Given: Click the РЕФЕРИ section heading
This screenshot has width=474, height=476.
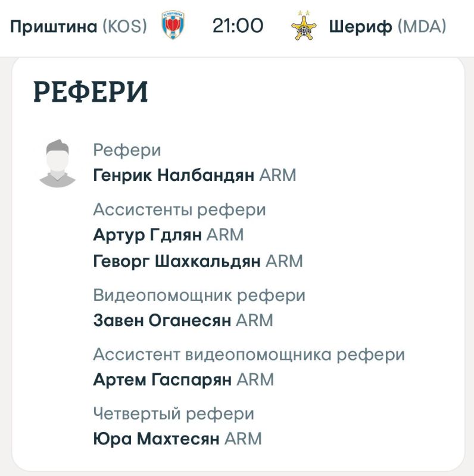Looking at the screenshot, I should (x=91, y=92).
